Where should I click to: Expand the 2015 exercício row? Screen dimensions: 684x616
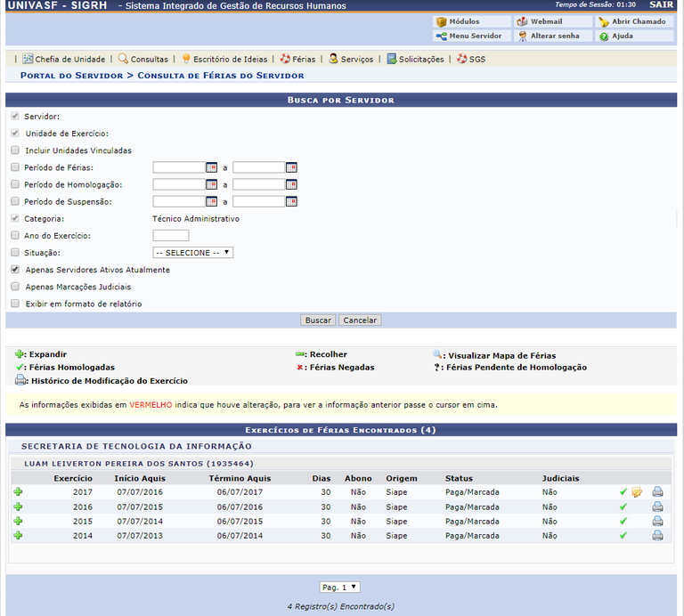[18, 521]
